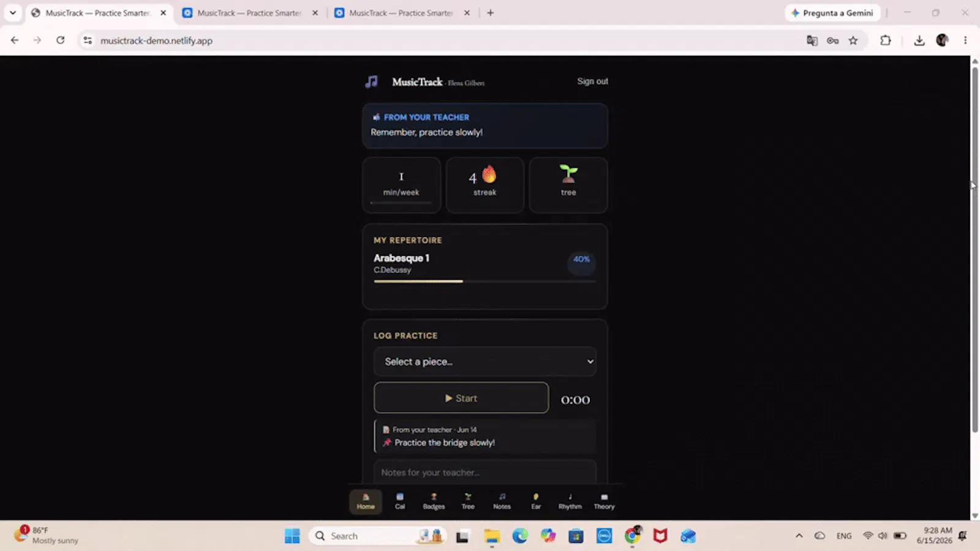Viewport: 980px width, 551px height.
Task: Open Task View on the taskbar
Action: tap(462, 536)
